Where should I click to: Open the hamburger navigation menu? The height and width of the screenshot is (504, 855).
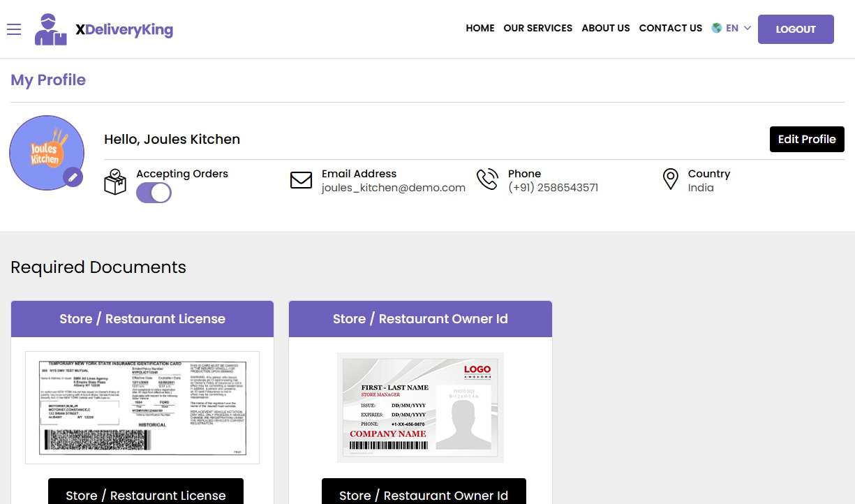point(14,29)
